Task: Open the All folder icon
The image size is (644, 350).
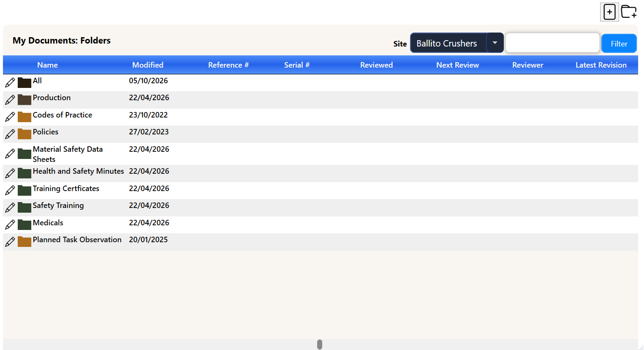Action: point(24,82)
